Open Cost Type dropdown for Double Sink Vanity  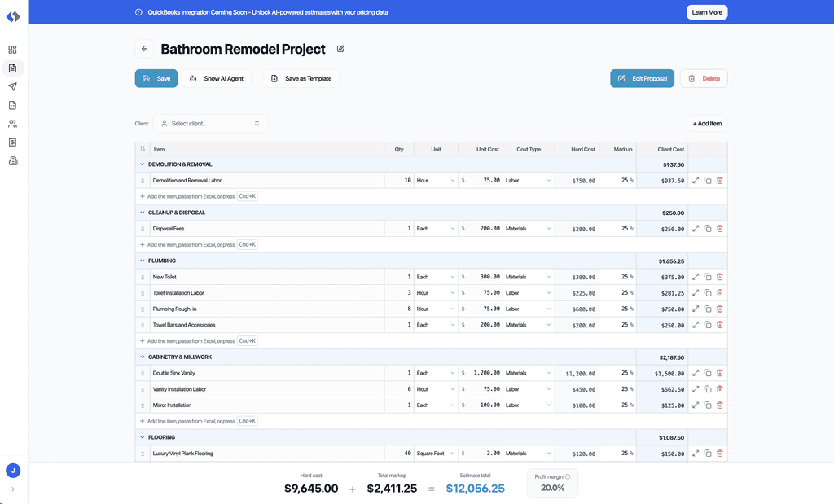tap(528, 373)
